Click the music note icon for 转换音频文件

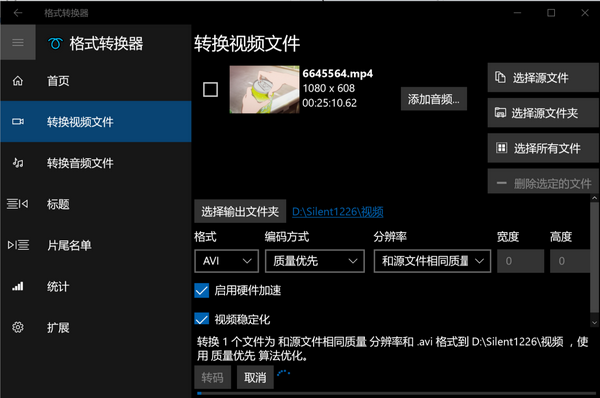18,163
